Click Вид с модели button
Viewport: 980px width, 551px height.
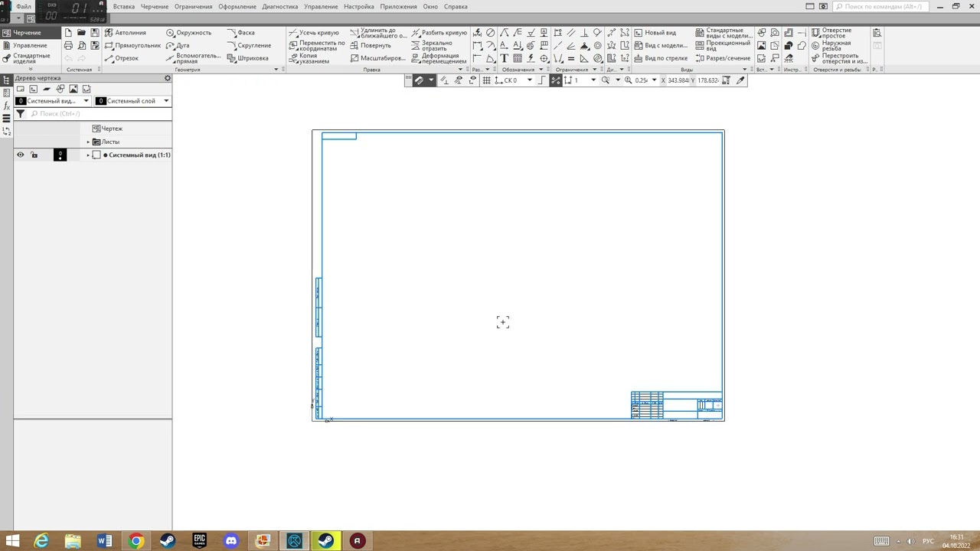661,45
